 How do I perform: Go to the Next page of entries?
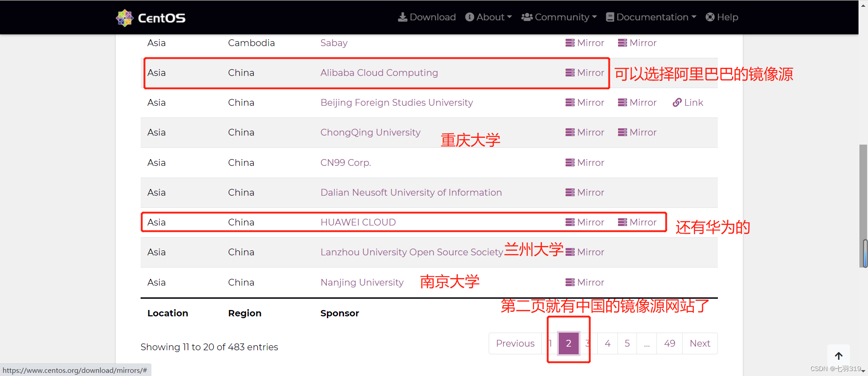(x=700, y=343)
